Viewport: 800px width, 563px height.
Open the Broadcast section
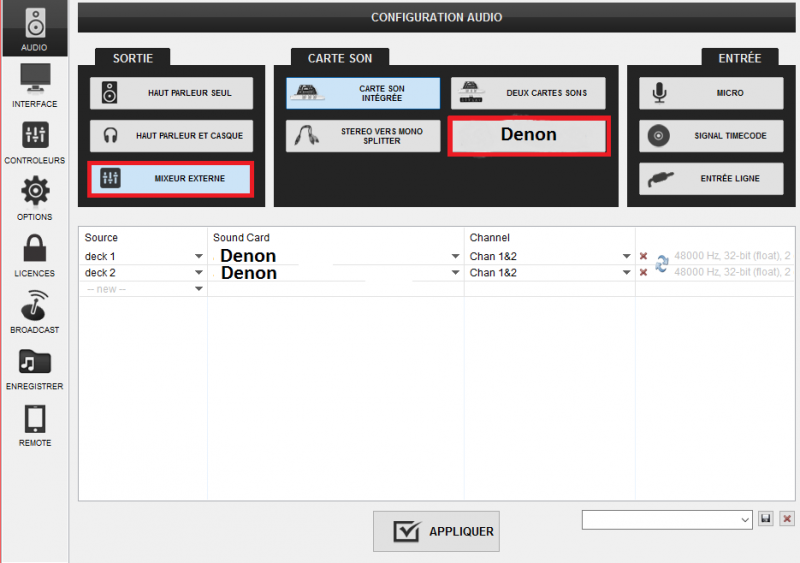click(35, 311)
